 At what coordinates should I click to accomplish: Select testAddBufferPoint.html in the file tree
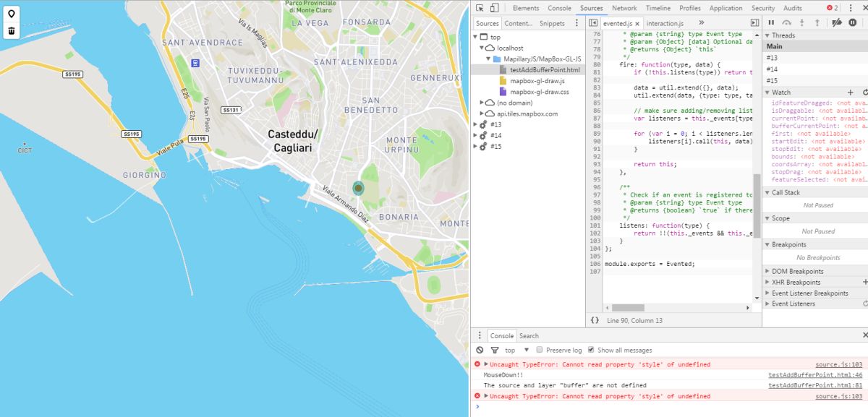545,70
